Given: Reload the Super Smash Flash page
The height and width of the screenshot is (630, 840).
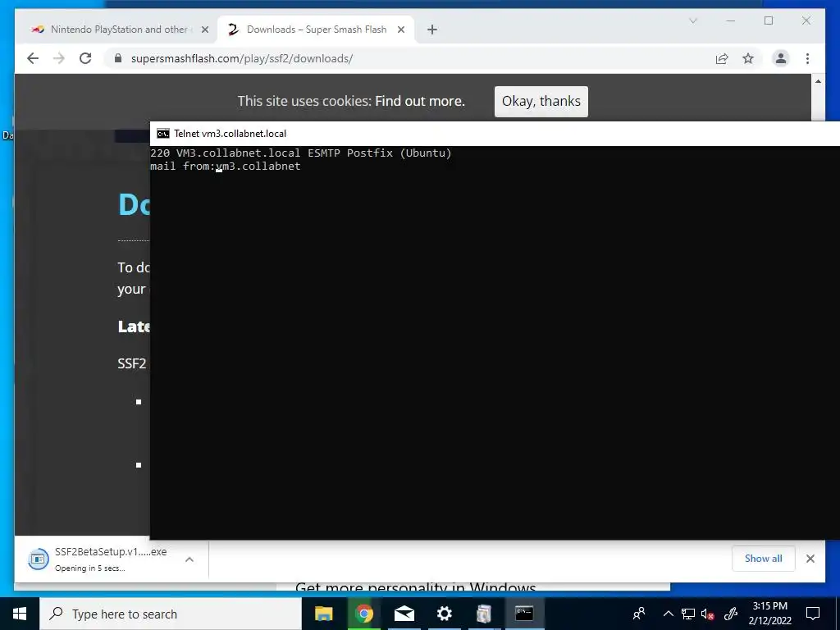Looking at the screenshot, I should pyautogui.click(x=85, y=58).
